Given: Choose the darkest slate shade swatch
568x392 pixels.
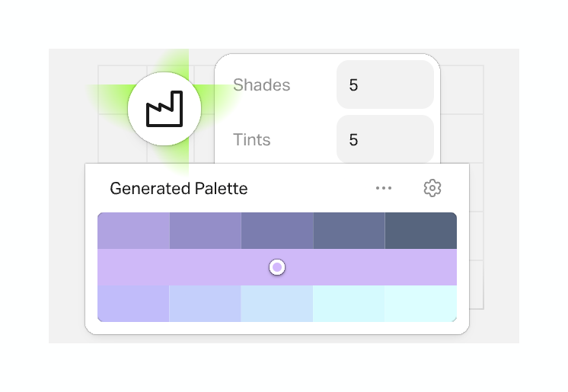Looking at the screenshot, I should tap(420, 231).
